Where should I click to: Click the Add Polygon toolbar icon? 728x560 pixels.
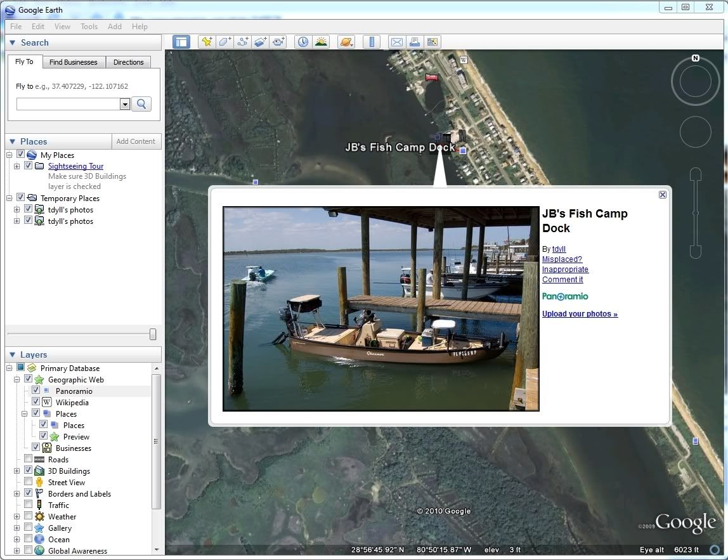point(224,42)
